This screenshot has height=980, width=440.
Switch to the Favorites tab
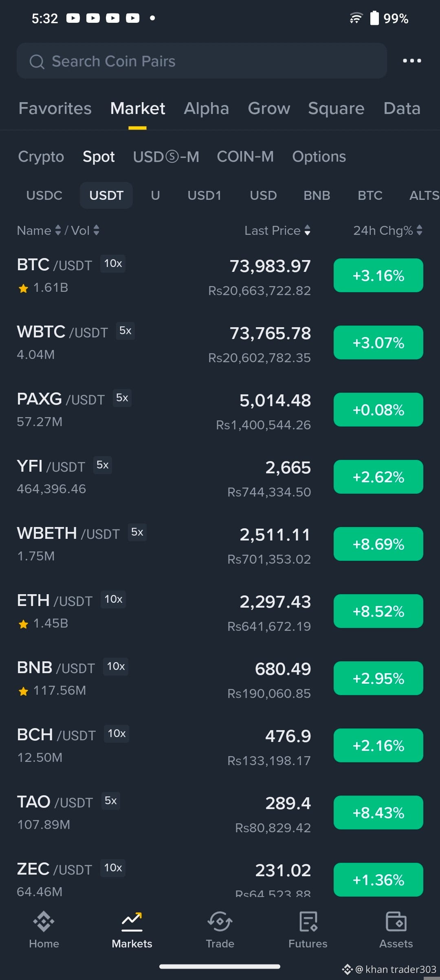pos(55,108)
